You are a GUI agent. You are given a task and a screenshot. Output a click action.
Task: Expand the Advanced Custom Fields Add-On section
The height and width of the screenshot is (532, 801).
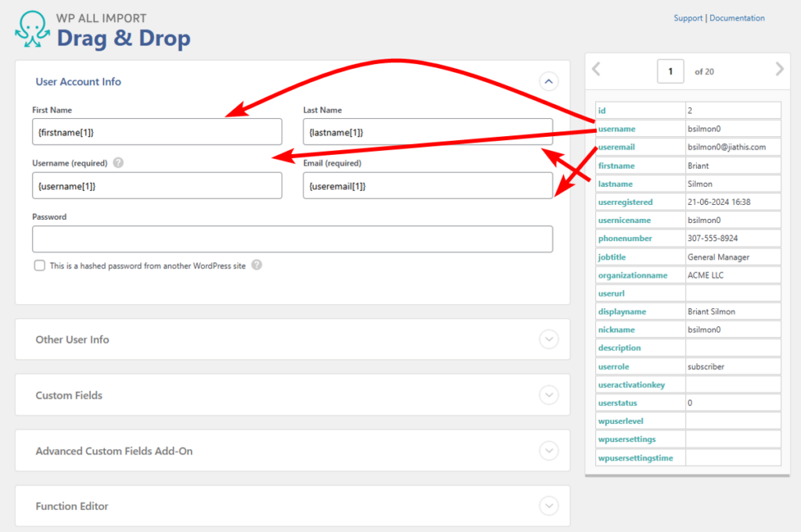pos(549,451)
